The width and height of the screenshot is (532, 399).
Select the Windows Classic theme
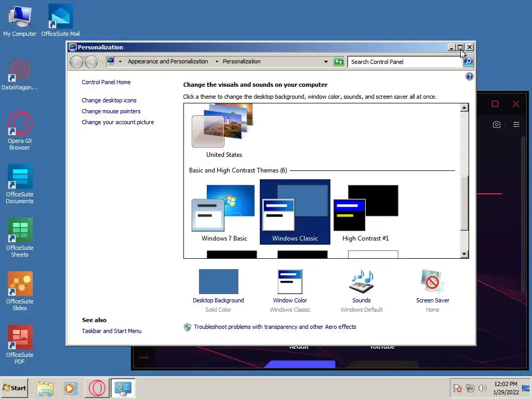295,212
